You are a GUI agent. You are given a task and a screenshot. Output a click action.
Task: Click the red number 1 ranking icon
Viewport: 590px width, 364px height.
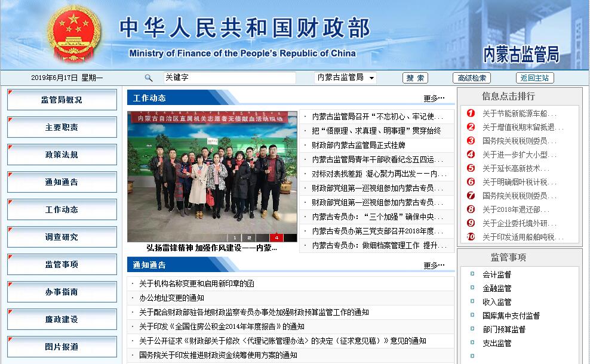[x=471, y=113]
